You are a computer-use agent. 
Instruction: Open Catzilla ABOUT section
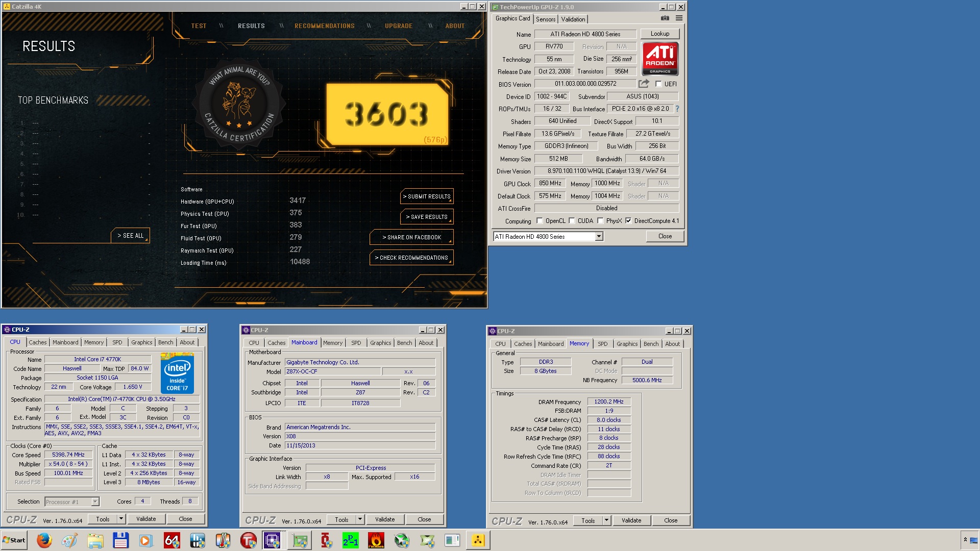point(455,26)
